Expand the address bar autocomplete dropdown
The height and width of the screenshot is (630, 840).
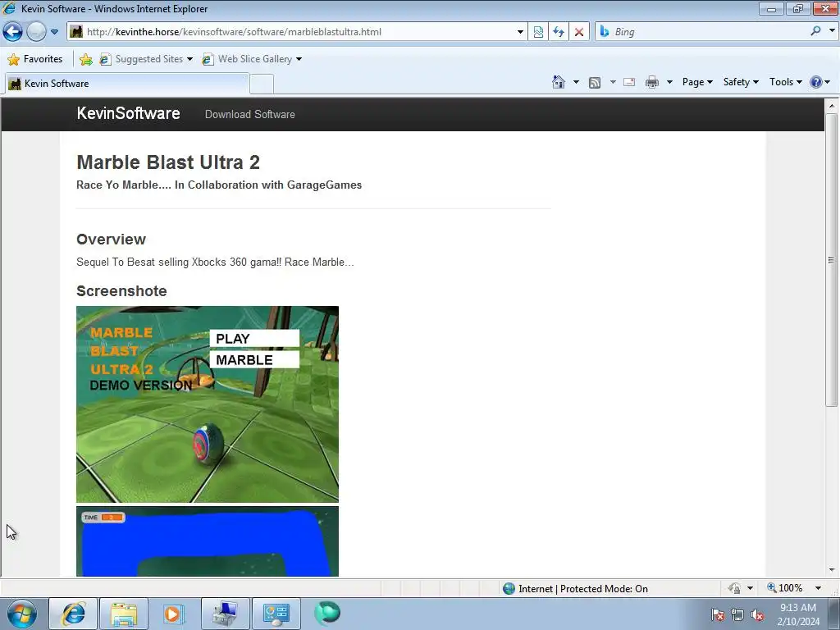[519, 32]
